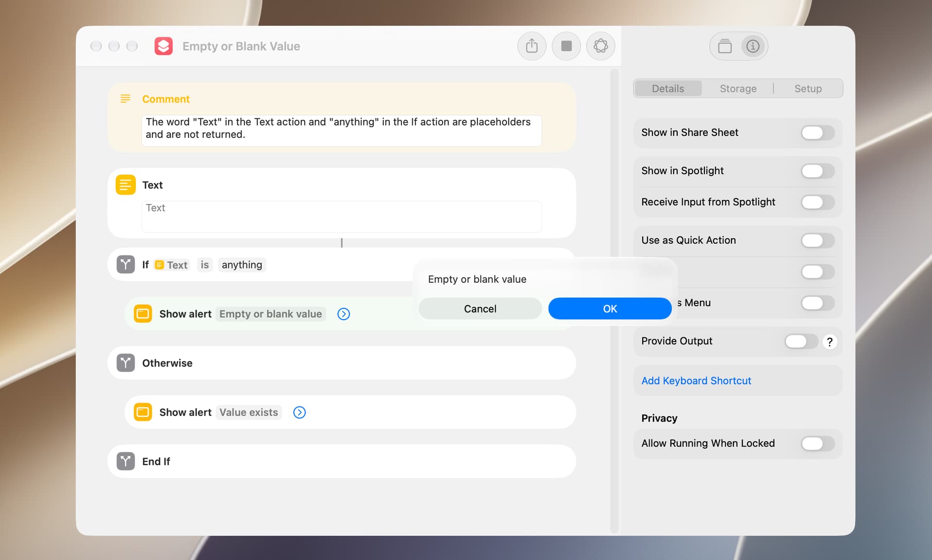This screenshot has height=560, width=932.
Task: Click the End If action label
Action: [156, 461]
